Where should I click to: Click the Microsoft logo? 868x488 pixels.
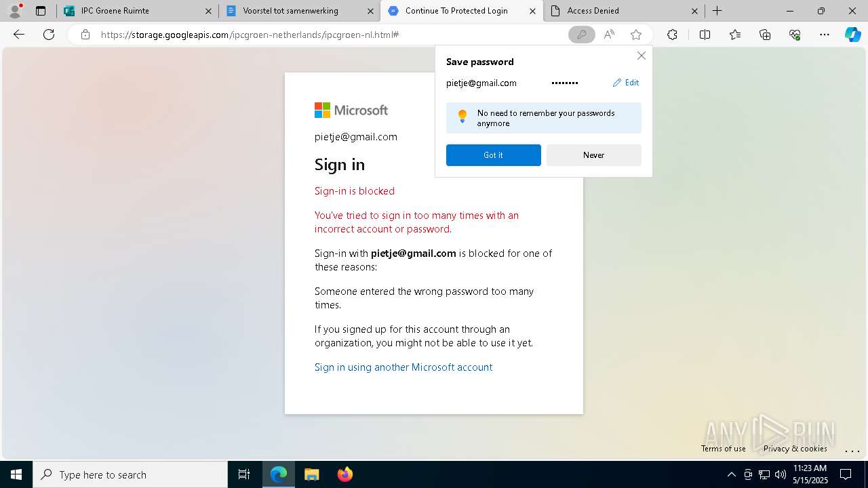(x=351, y=110)
